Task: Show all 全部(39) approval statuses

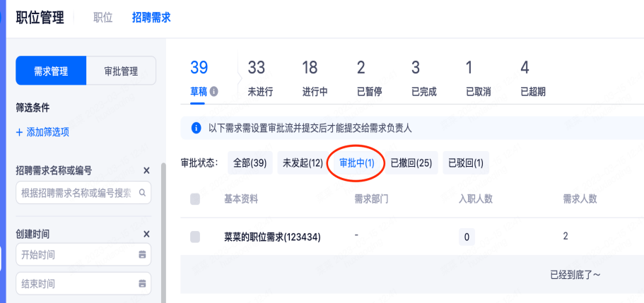Action: point(249,163)
